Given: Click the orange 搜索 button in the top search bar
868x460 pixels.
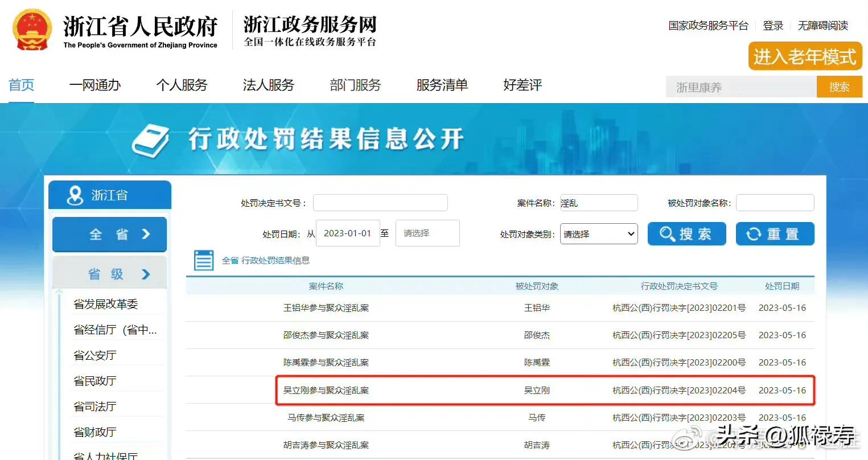Looking at the screenshot, I should pos(840,87).
